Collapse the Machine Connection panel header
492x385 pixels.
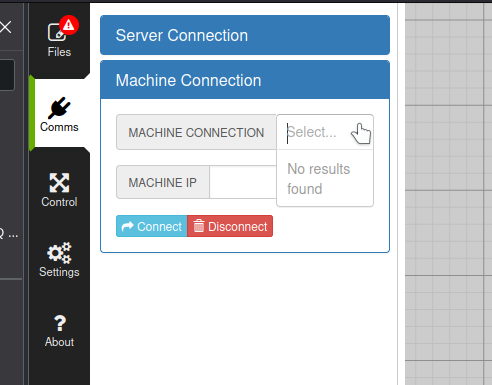tap(245, 80)
